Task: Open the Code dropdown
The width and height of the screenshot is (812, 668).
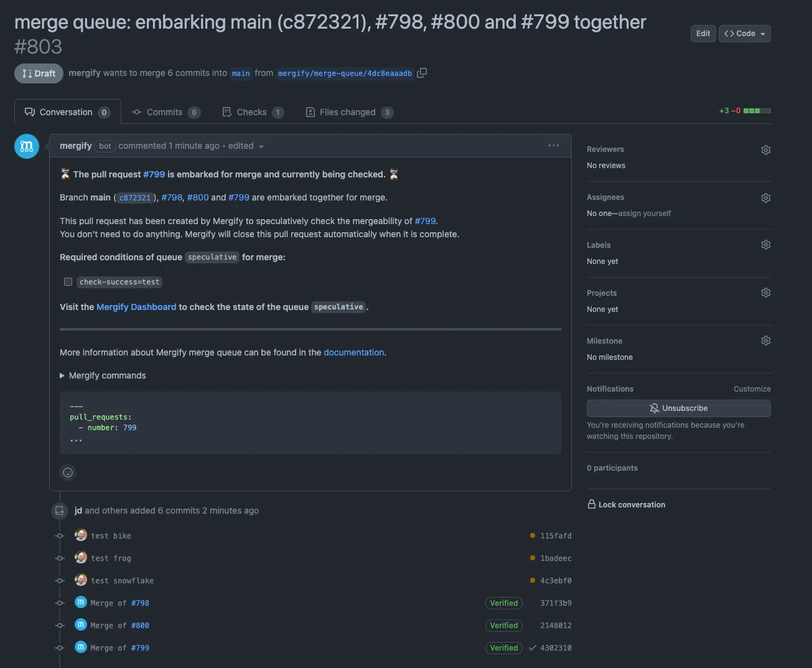Action: (744, 33)
